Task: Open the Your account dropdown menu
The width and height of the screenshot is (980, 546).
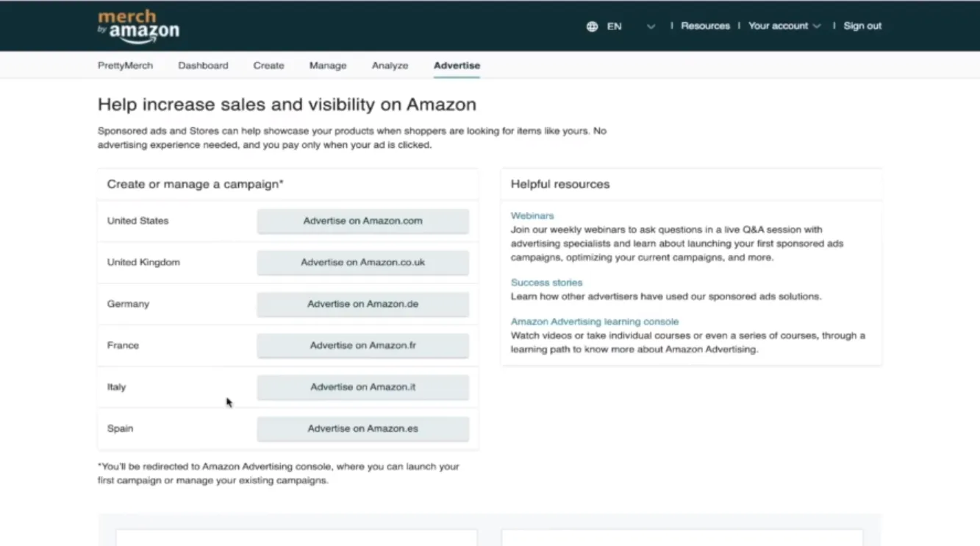Action: point(784,26)
